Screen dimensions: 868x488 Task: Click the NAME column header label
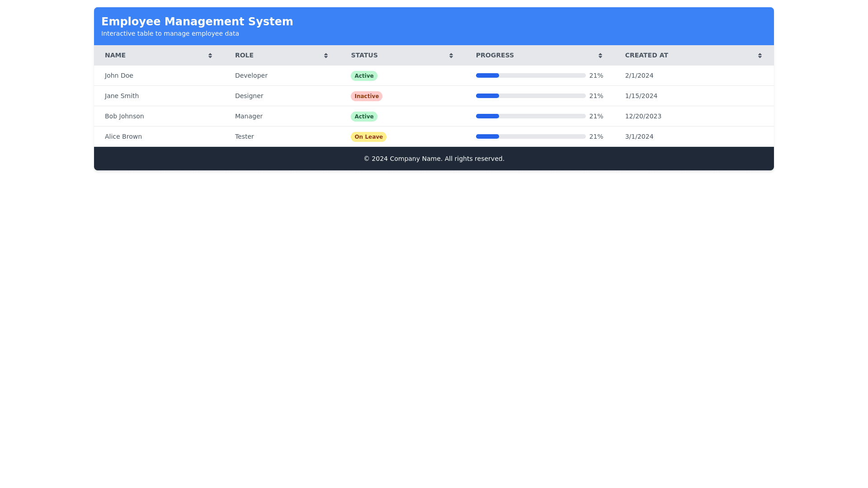115,55
